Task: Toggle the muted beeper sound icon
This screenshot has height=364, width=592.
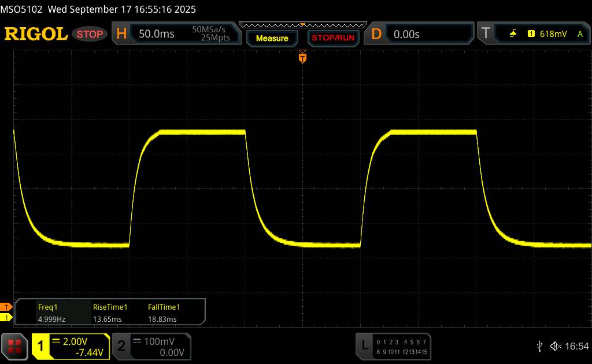Action: coord(555,346)
